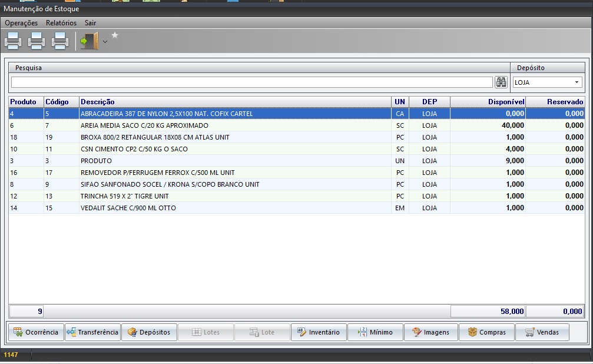The width and height of the screenshot is (593, 364).
Task: Select CSN CIMENTO CP2 product row
Action: pyautogui.click(x=134, y=149)
